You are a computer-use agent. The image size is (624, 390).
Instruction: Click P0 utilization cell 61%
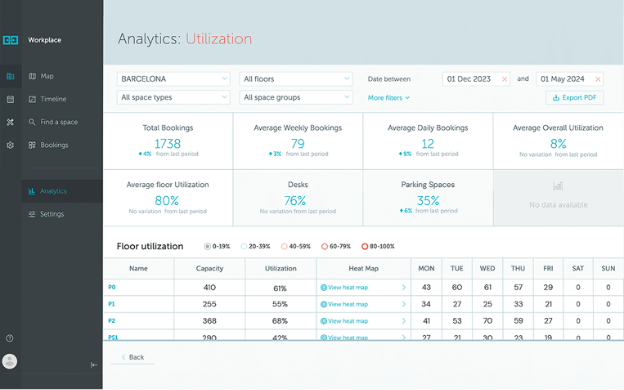(x=280, y=288)
